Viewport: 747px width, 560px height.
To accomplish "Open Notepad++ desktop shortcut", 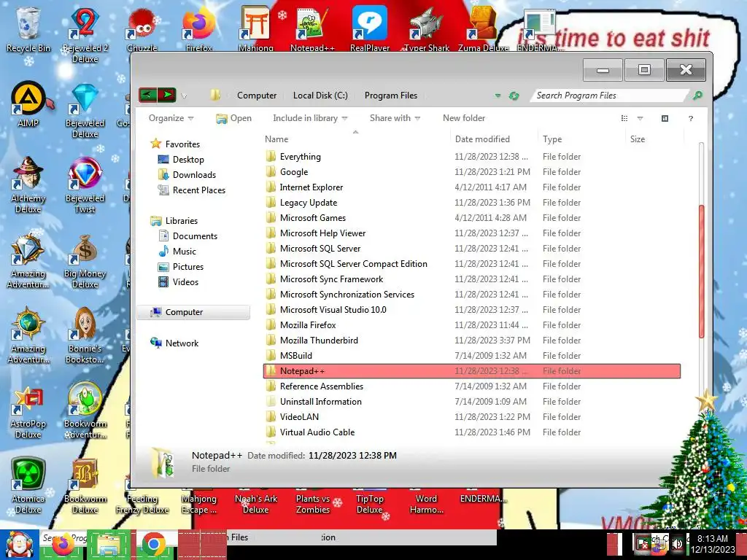I will (312, 29).
